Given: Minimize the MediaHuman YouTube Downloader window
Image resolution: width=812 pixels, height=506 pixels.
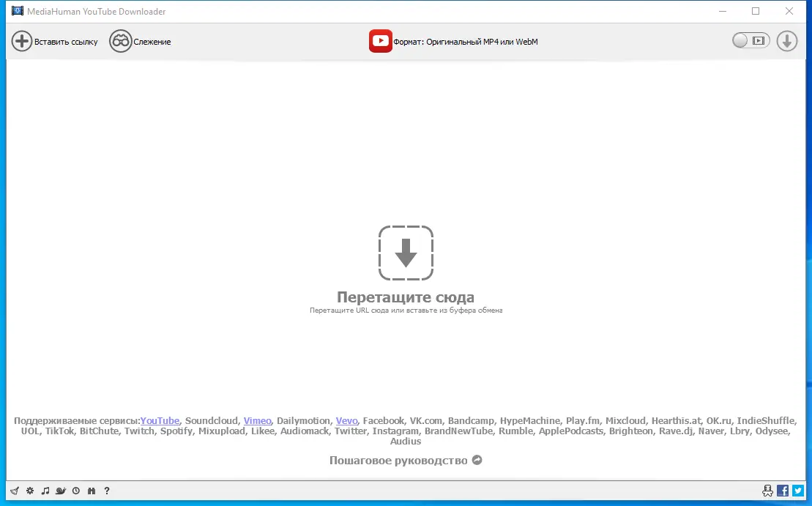Looking at the screenshot, I should coord(723,11).
